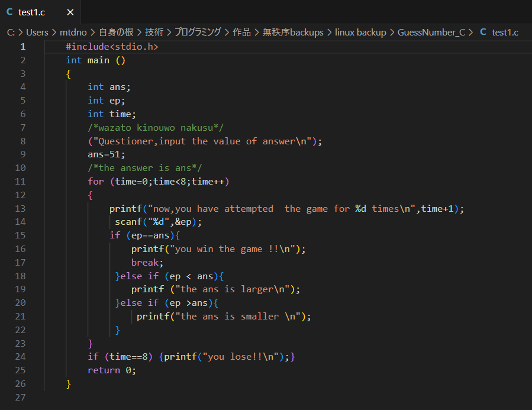Image resolution: width=532 pixels, height=410 pixels.
Task: Open the 無秩序backups breadcrumb folder
Action: tap(293, 33)
